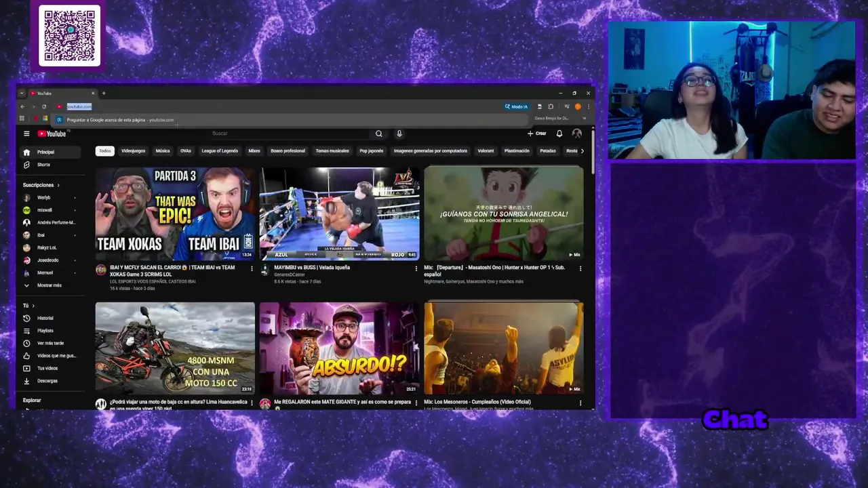Select the Valorant filter chip
The image size is (868, 488).
[x=486, y=151]
